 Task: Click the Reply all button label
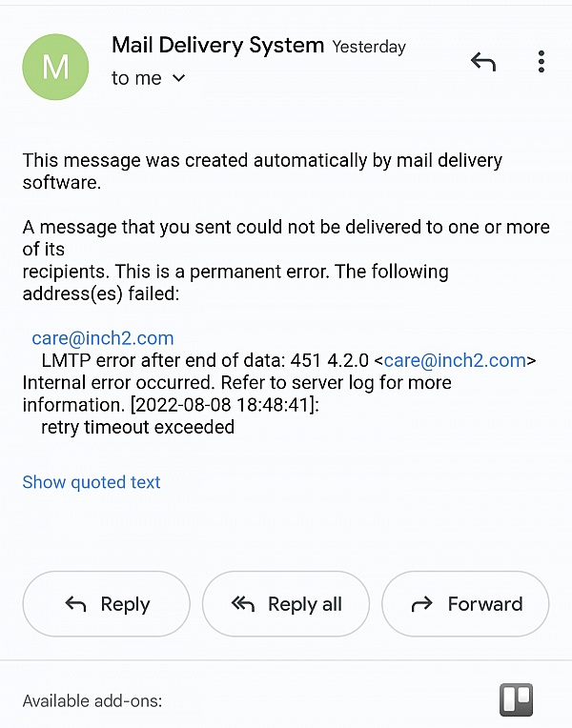pos(305,604)
